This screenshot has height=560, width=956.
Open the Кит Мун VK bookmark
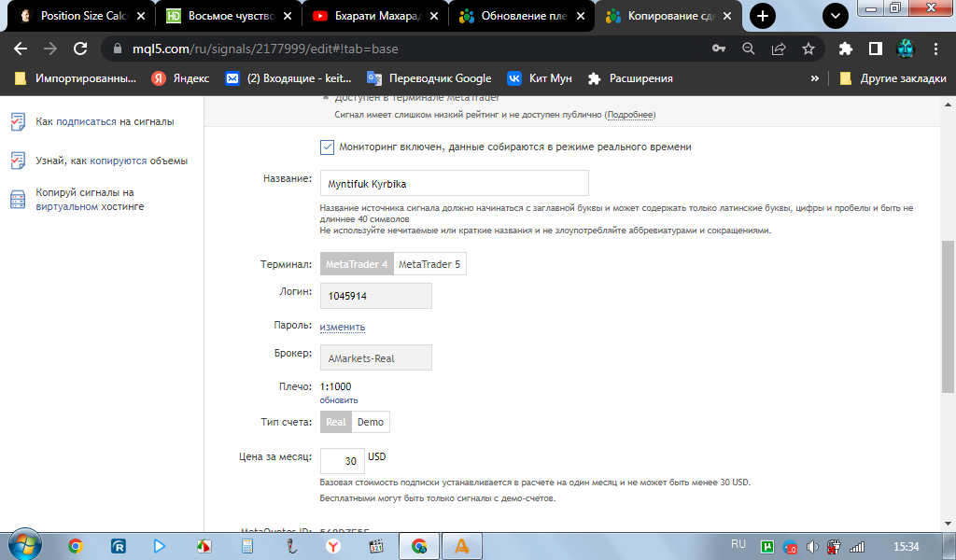click(x=540, y=78)
